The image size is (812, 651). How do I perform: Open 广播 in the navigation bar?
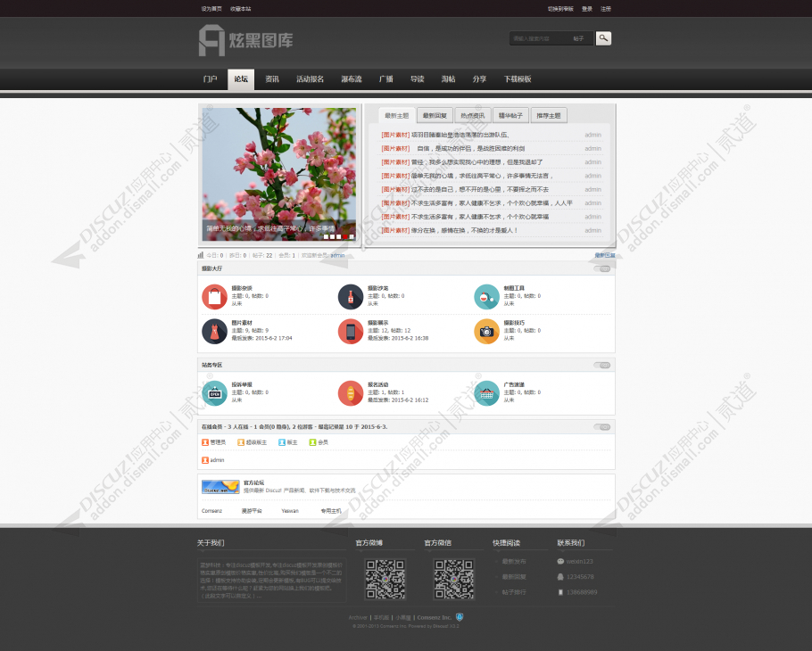coord(385,79)
